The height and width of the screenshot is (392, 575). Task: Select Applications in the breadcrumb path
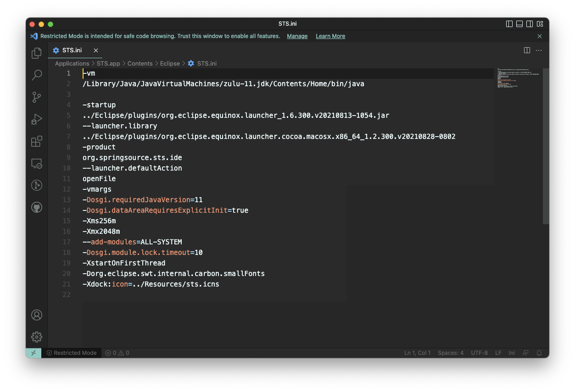tap(72, 64)
